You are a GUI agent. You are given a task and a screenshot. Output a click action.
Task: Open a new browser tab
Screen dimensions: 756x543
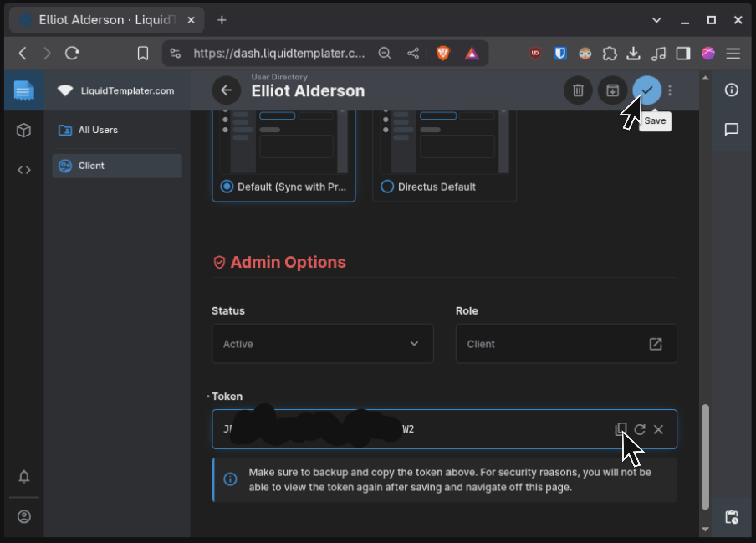pos(222,20)
